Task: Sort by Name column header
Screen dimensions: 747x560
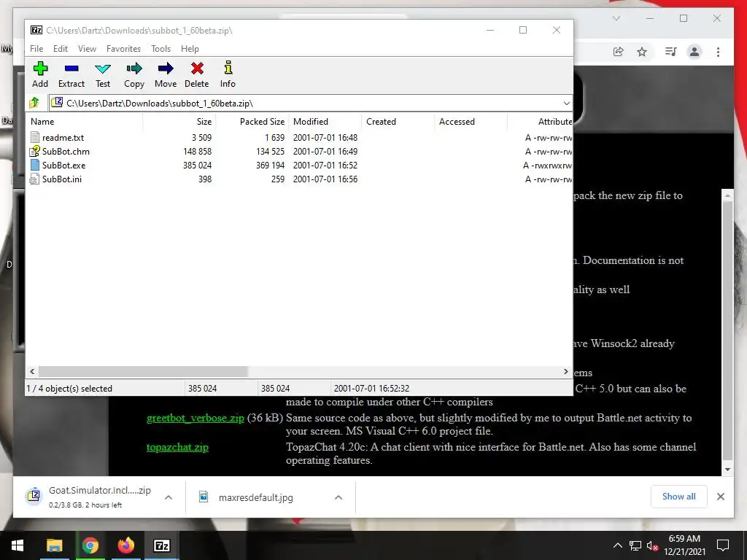Action: (x=85, y=122)
